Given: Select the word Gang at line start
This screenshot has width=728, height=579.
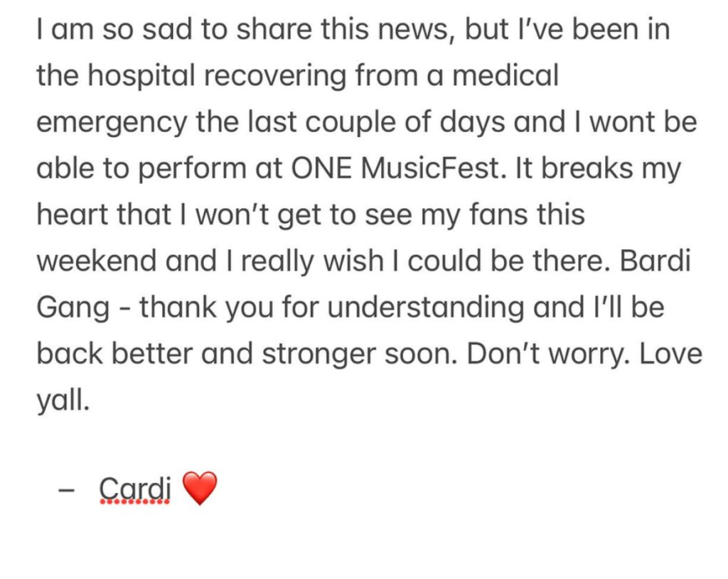Looking at the screenshot, I should 73,308.
